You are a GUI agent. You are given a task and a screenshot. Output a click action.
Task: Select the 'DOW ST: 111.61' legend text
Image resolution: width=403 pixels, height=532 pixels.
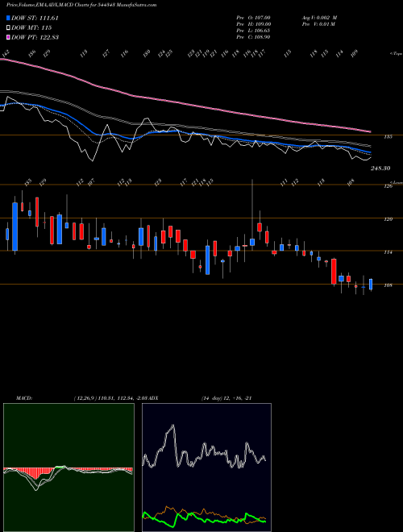point(35,18)
